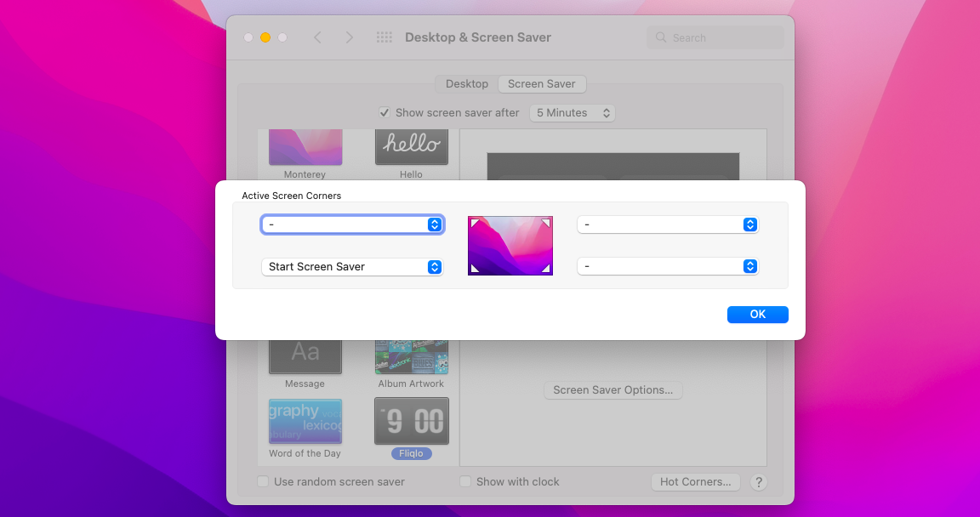
Task: Choose the Message screen saver
Action: tap(305, 351)
